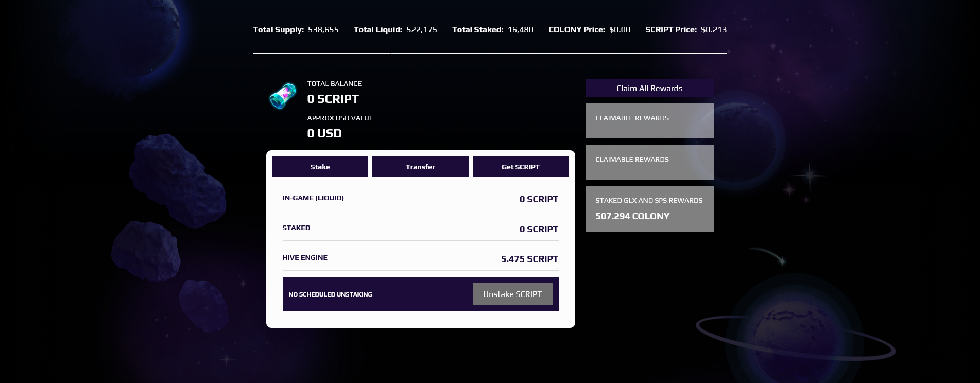This screenshot has height=383, width=980.
Task: Click the SCRIPT token canister icon
Action: 283,96
